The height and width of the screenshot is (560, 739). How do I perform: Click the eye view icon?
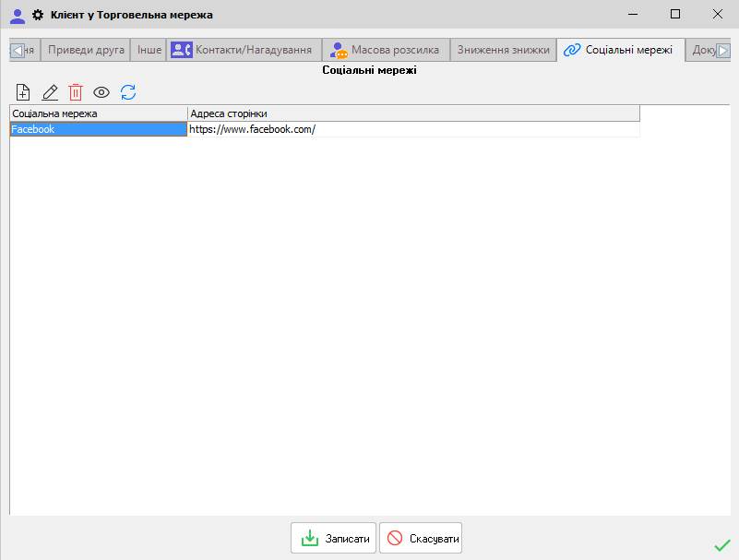coord(101,92)
